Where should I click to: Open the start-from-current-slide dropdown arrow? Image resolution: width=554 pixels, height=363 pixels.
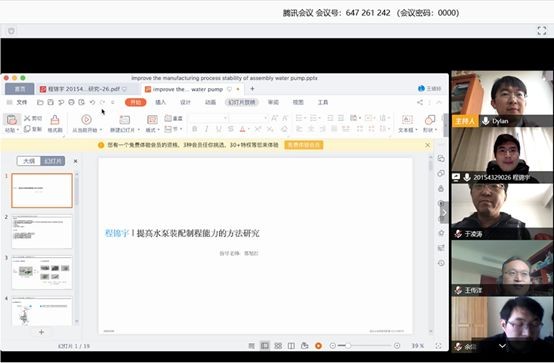coord(101,130)
